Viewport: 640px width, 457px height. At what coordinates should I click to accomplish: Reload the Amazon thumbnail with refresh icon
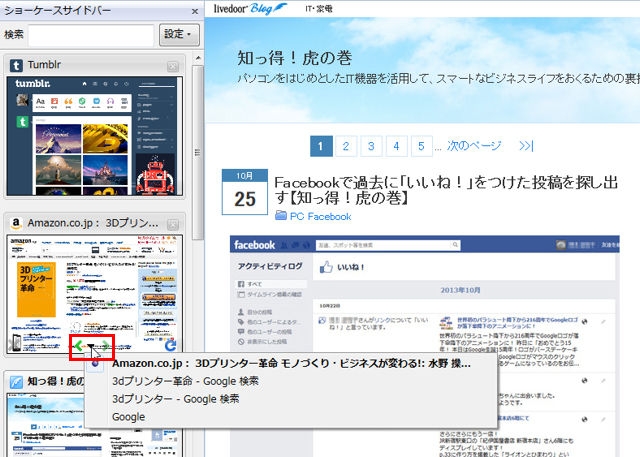[171, 346]
